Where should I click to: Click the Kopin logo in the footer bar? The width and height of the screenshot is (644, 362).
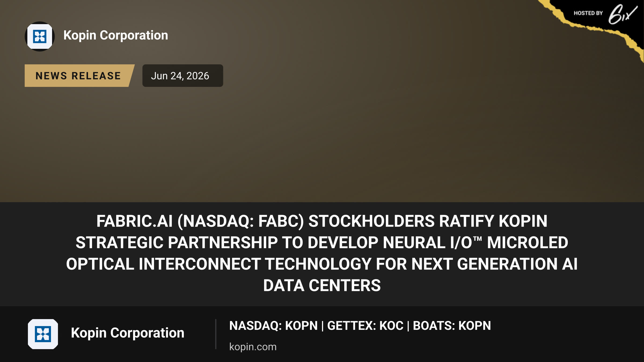tap(43, 334)
